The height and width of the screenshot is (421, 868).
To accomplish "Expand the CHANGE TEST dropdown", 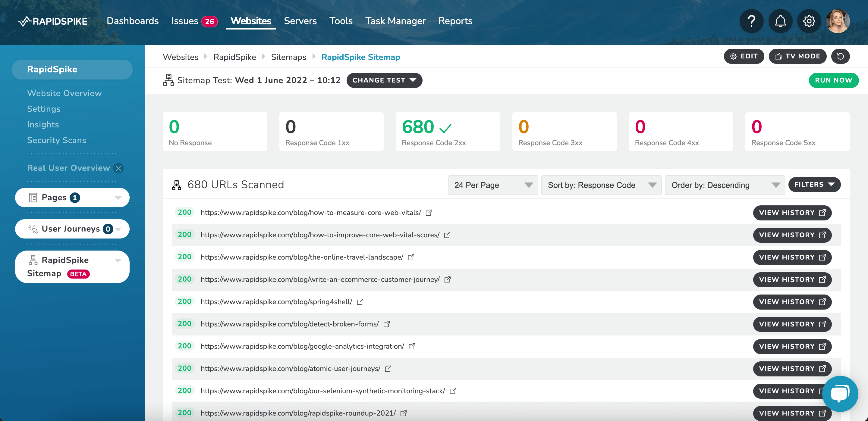I will tap(384, 80).
